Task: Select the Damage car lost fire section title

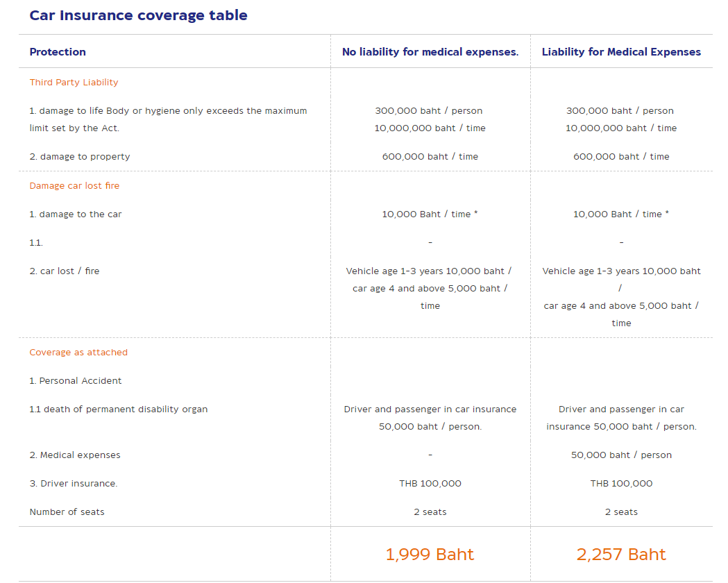Action: pos(74,186)
